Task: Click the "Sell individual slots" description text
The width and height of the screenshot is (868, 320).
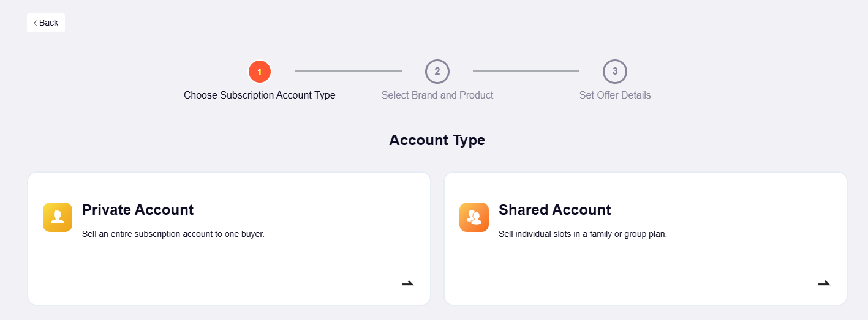Action: click(583, 234)
